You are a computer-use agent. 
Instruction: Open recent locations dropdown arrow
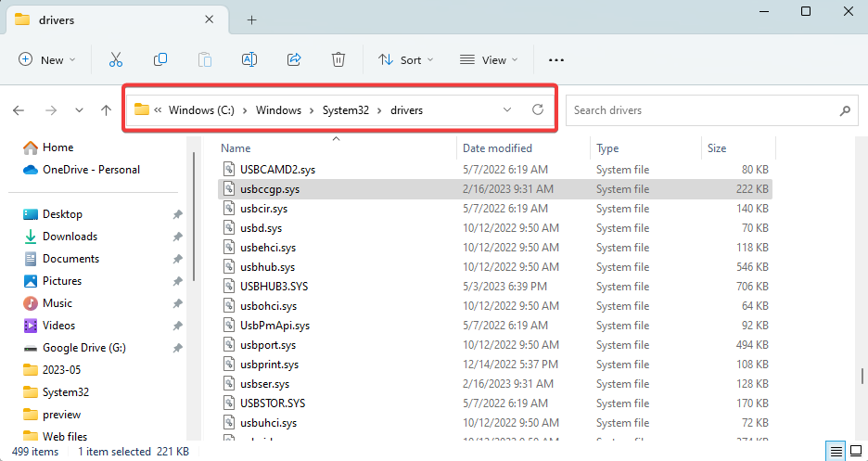[79, 110]
